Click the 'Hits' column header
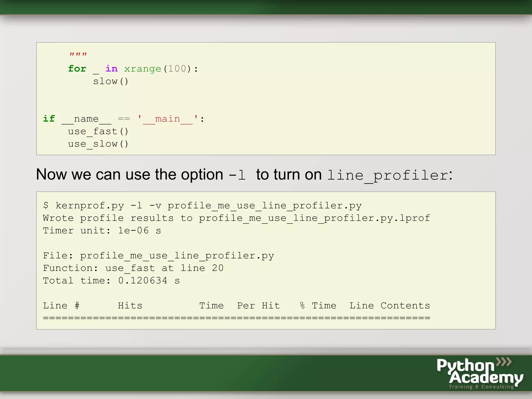The width and height of the screenshot is (532, 399). pyautogui.click(x=130, y=305)
